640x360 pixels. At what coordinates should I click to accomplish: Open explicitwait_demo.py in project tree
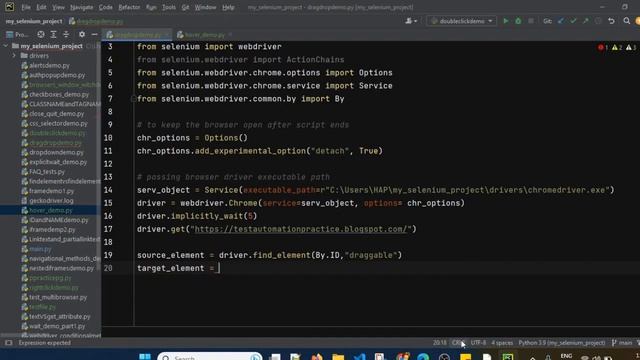pyautogui.click(x=58, y=162)
